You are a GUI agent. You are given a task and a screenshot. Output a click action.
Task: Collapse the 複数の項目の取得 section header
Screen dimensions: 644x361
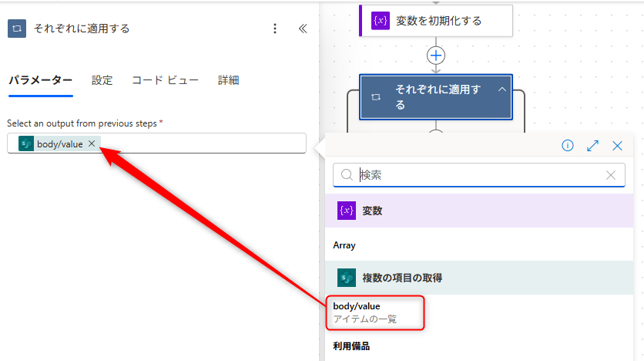479,278
